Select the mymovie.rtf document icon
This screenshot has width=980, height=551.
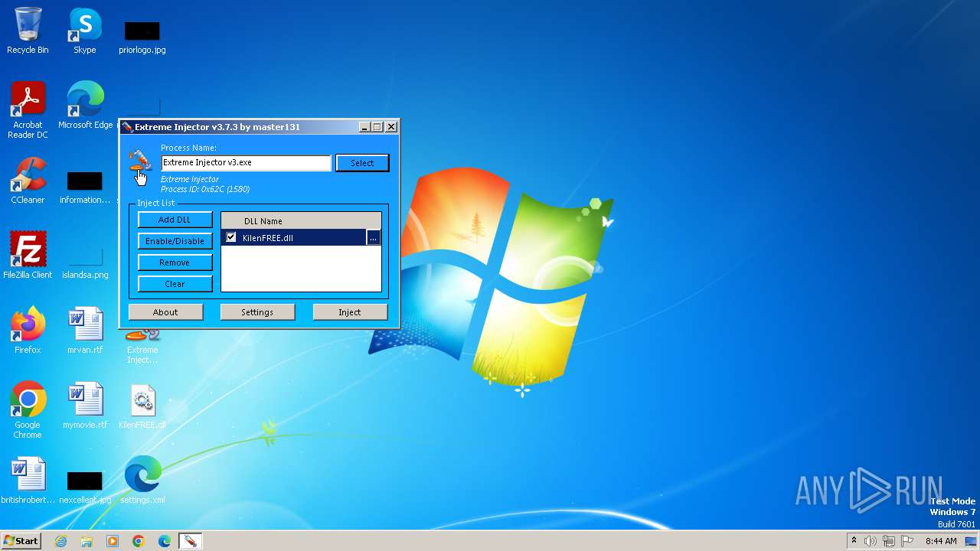click(85, 406)
